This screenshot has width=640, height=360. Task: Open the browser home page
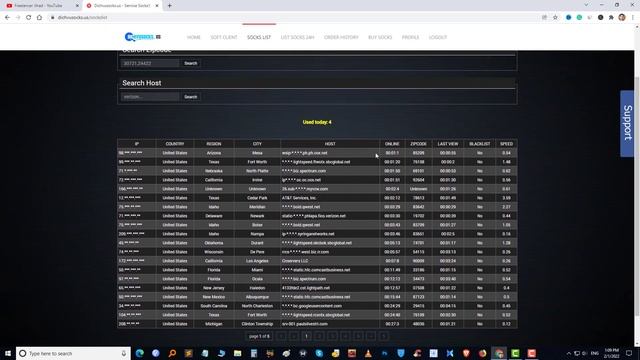[39, 18]
